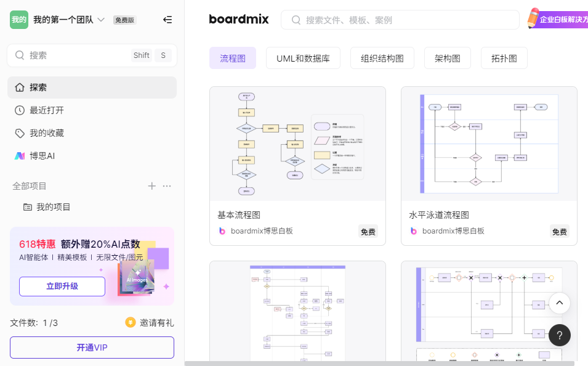Click the boardmix logo

239,19
